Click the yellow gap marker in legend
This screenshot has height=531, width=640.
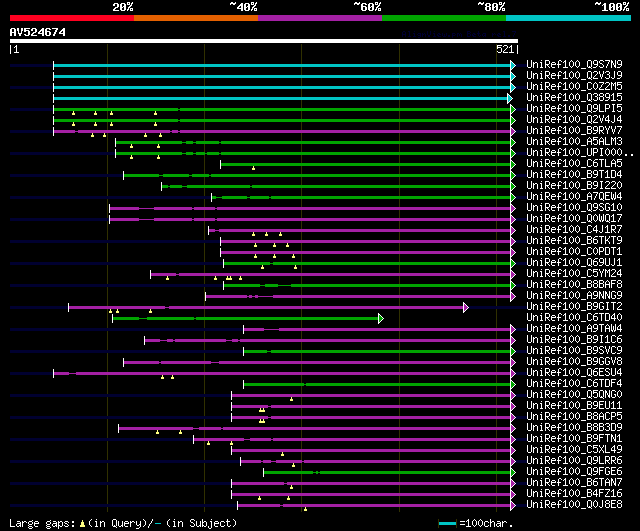[82, 523]
